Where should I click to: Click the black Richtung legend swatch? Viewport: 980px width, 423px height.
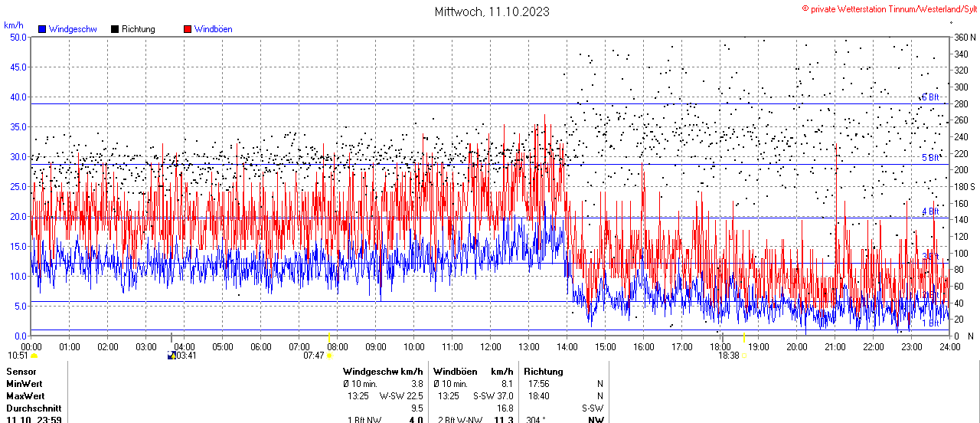[x=115, y=29]
